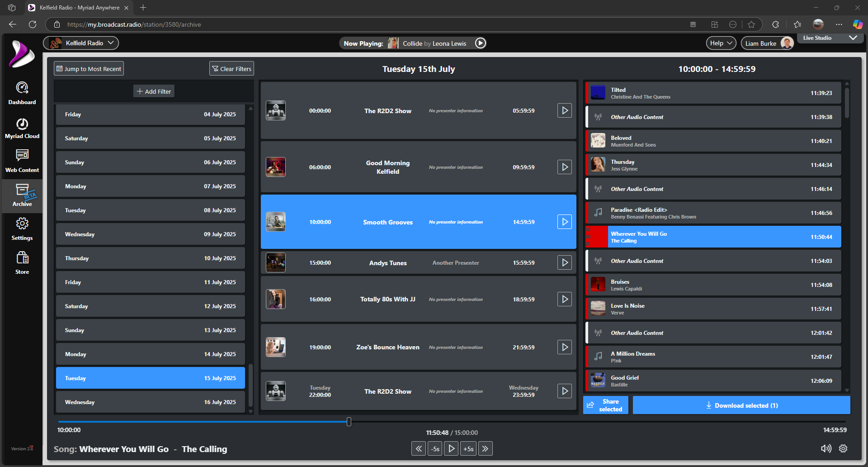This screenshot has height=467, width=868.
Task: Play the 00:00:00 R2D2 Show recording
Action: tap(565, 110)
